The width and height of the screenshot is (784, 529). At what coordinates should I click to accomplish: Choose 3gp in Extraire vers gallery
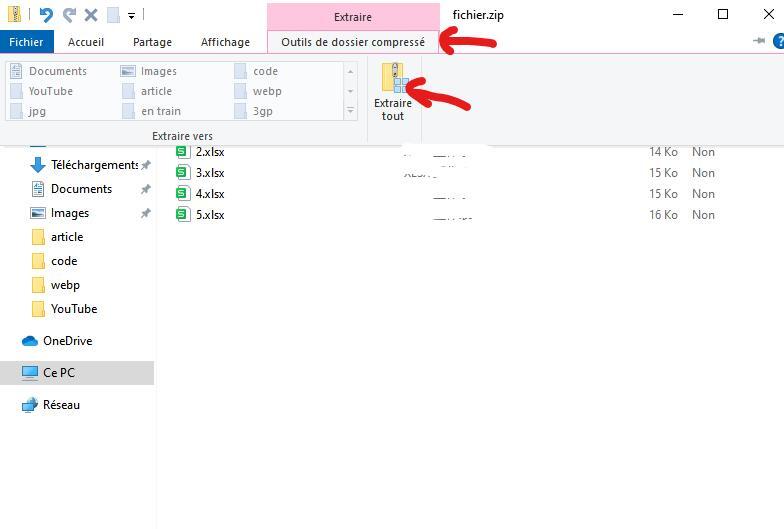(x=254, y=111)
